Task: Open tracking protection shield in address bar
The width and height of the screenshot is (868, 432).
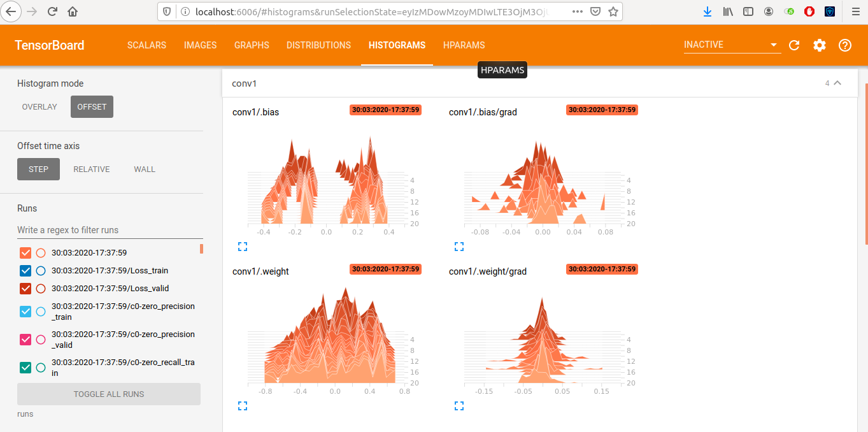Action: [167, 11]
